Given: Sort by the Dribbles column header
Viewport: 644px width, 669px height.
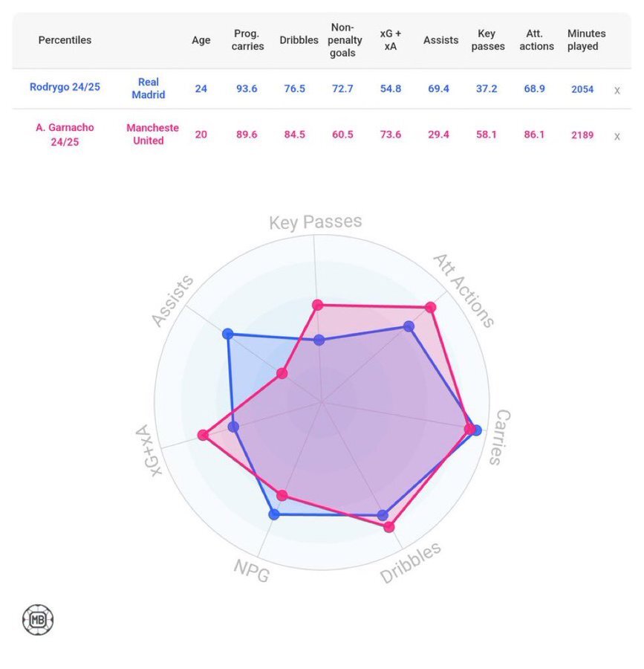Looking at the screenshot, I should (299, 40).
